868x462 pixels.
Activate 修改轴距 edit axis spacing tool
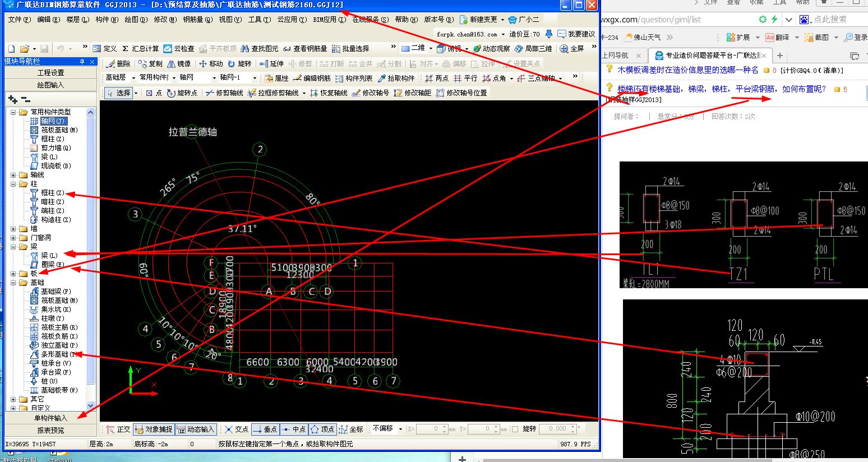click(412, 93)
